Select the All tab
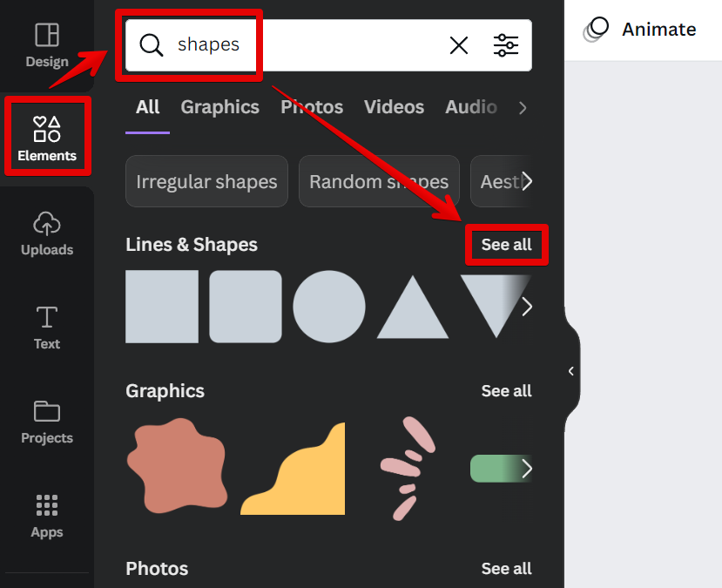 (x=148, y=107)
